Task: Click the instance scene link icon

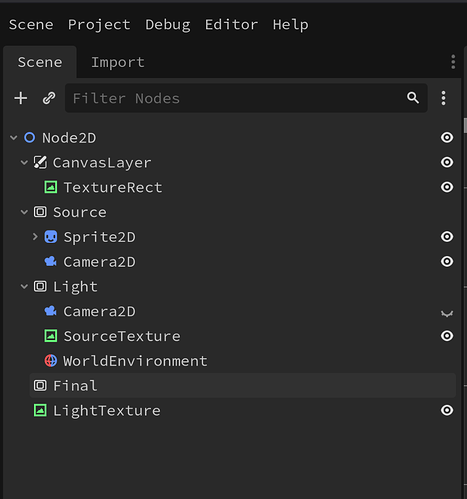Action: point(49,98)
